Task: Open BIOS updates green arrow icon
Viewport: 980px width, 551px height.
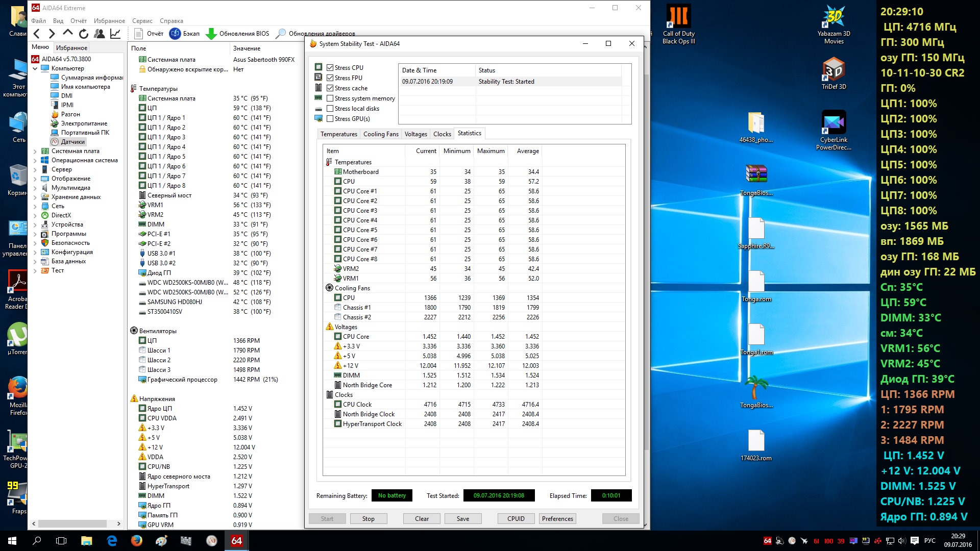Action: [x=211, y=34]
